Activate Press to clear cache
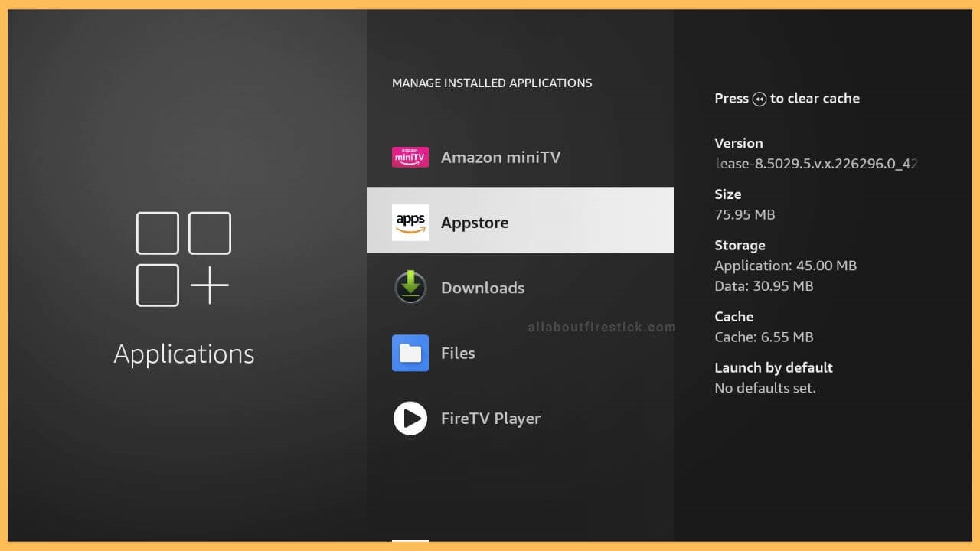The height and width of the screenshot is (551, 980). click(x=787, y=98)
